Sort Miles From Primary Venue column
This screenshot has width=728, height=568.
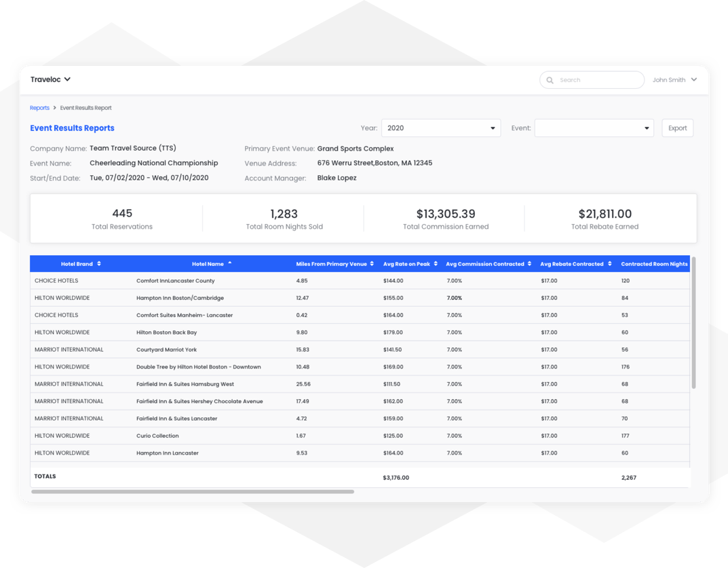pyautogui.click(x=372, y=264)
